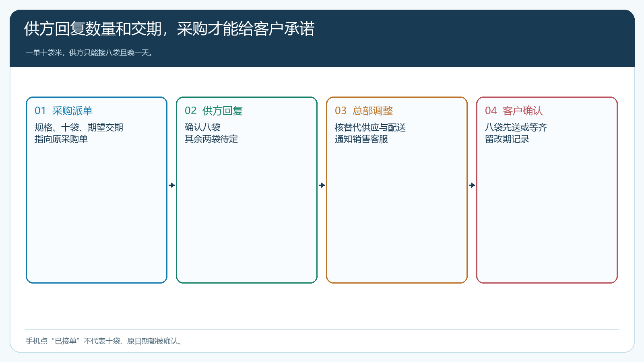Click the arrow between steps 02 and 03

(322, 185)
